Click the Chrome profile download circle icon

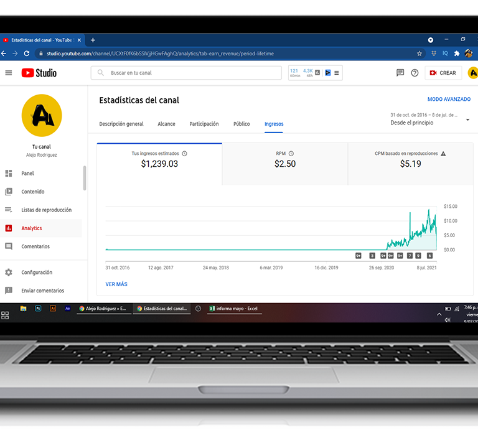[431, 40]
